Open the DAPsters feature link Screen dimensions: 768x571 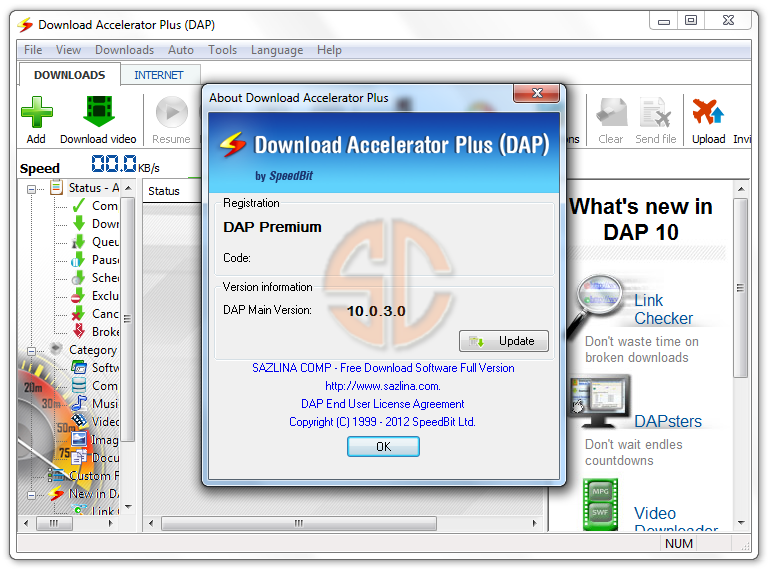coord(668,421)
